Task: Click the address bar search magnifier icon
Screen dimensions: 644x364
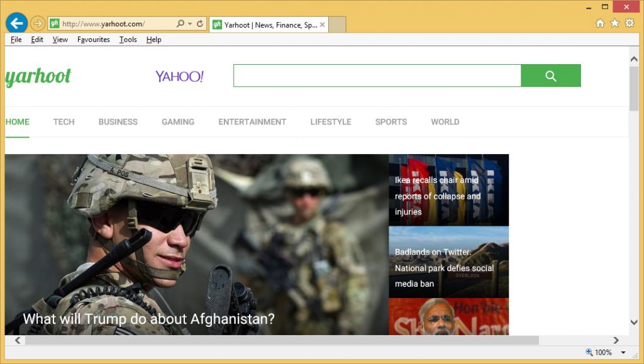Action: click(x=180, y=23)
